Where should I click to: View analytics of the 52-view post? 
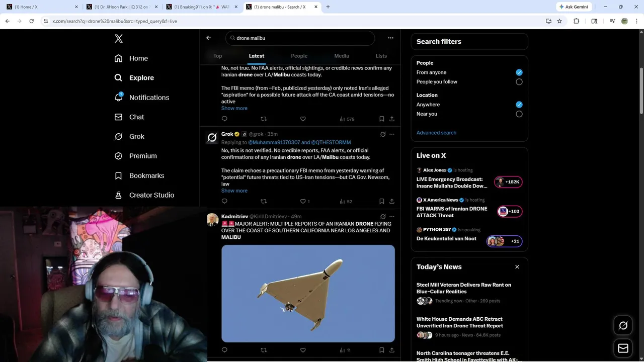(346, 202)
